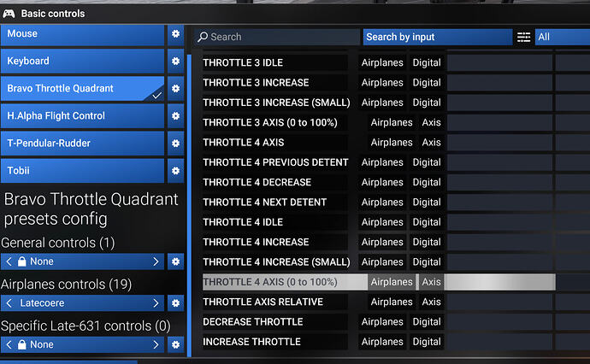The width and height of the screenshot is (590, 364).
Task: Select the Keyboard device tab
Action: pos(82,62)
